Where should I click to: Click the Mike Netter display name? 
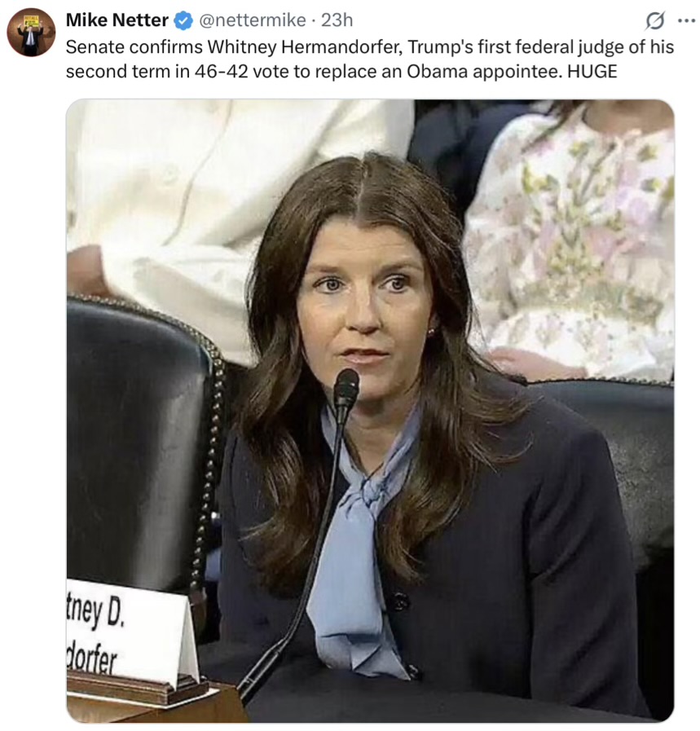point(117,20)
